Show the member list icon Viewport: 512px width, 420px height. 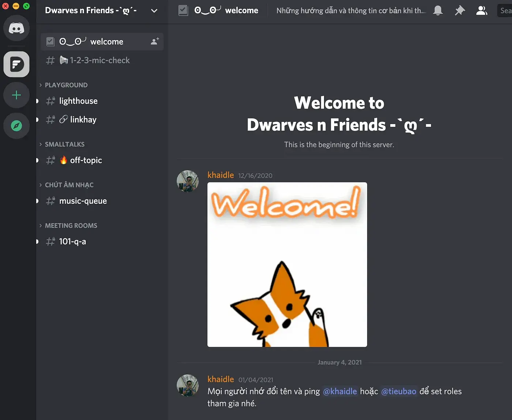(x=482, y=11)
